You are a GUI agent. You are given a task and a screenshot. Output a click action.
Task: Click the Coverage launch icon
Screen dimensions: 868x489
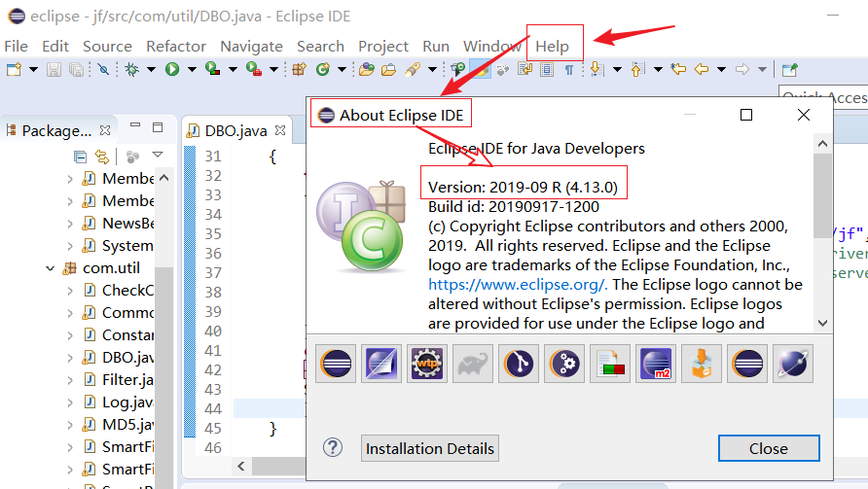pos(212,70)
